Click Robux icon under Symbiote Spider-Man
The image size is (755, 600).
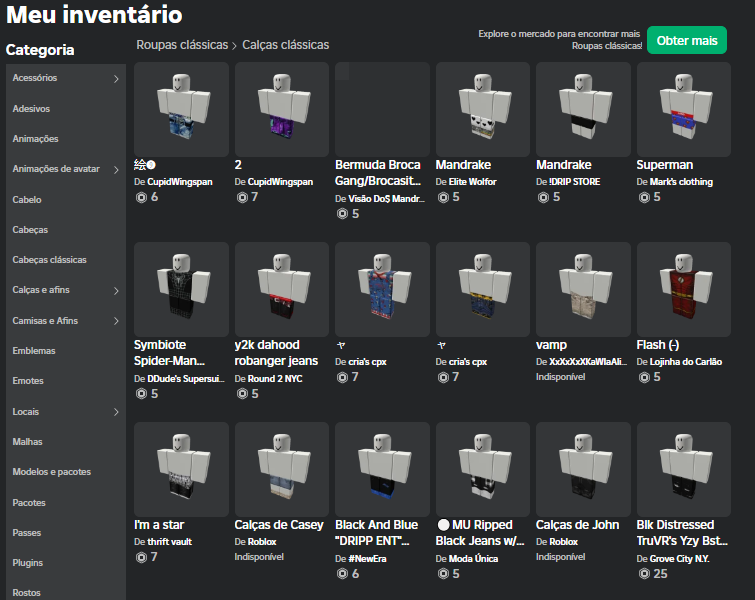pyautogui.click(x=141, y=394)
